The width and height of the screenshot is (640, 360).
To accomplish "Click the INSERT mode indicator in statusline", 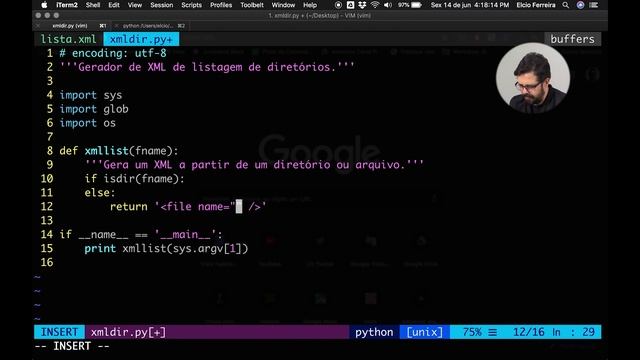I will [x=60, y=332].
